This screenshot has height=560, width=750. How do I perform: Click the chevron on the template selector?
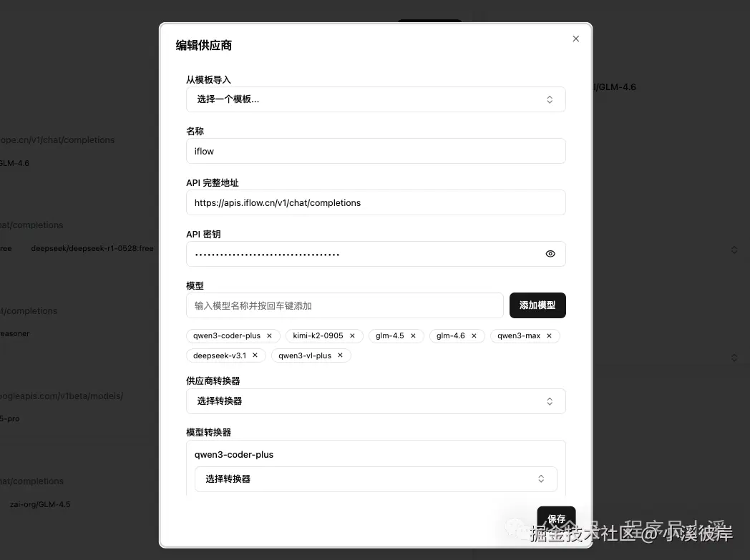(x=550, y=99)
